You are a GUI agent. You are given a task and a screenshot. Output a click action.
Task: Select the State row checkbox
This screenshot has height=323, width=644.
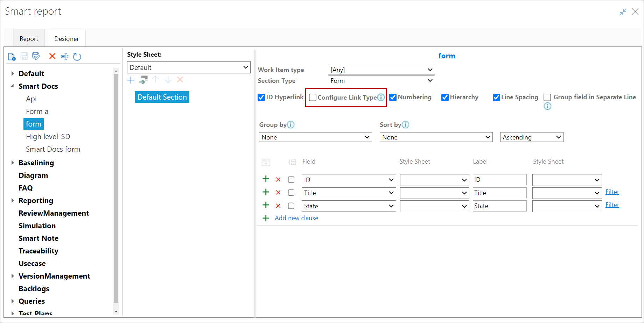291,206
